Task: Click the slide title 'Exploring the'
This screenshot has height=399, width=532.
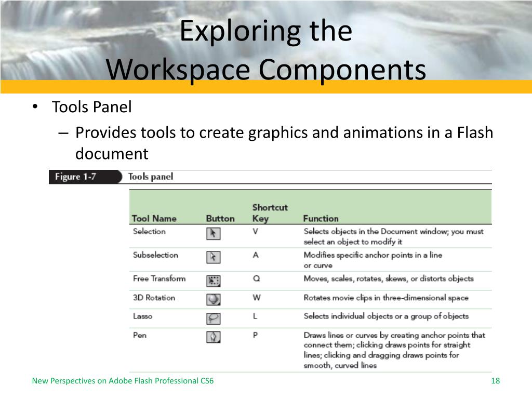Action: pos(266,31)
